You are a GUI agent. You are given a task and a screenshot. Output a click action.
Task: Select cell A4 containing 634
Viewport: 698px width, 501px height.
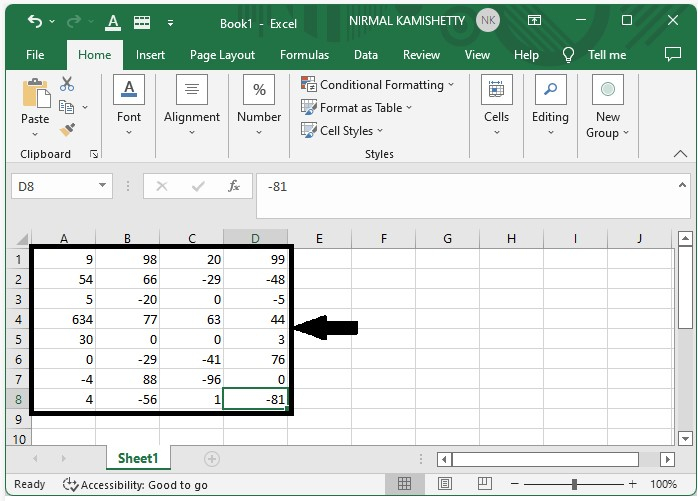(x=64, y=320)
